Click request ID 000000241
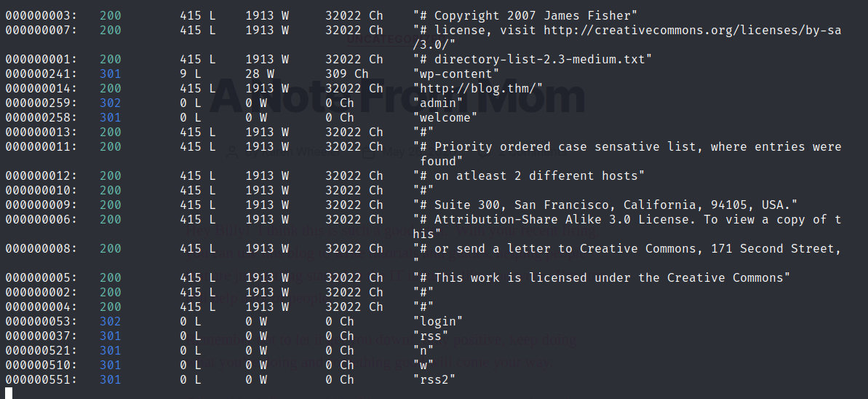 click(x=41, y=74)
